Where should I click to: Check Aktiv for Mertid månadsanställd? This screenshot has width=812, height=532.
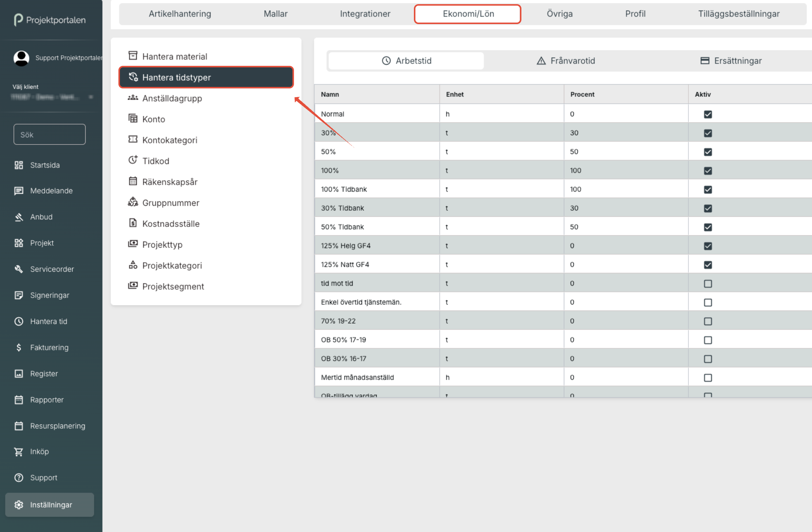(x=707, y=377)
